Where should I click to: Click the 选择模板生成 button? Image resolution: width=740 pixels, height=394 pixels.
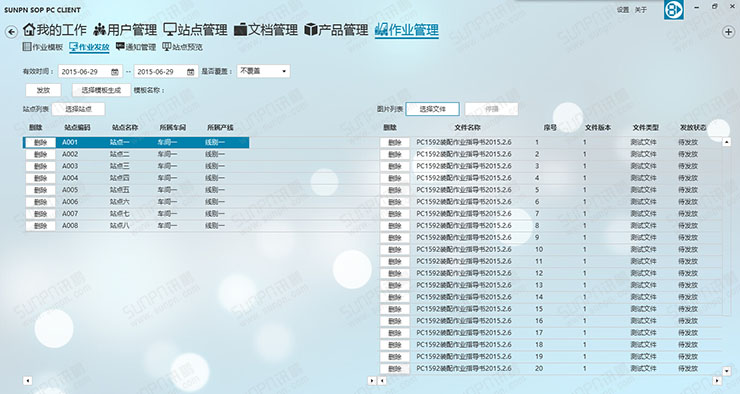point(101,90)
